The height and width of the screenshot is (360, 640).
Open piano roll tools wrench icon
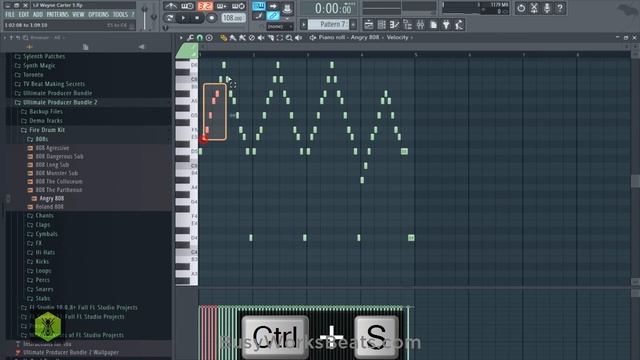pyautogui.click(x=191, y=38)
